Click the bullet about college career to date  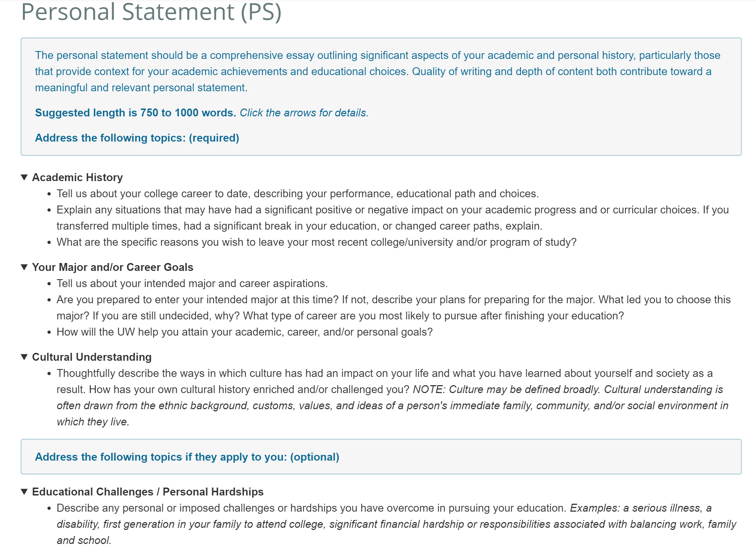coord(298,194)
